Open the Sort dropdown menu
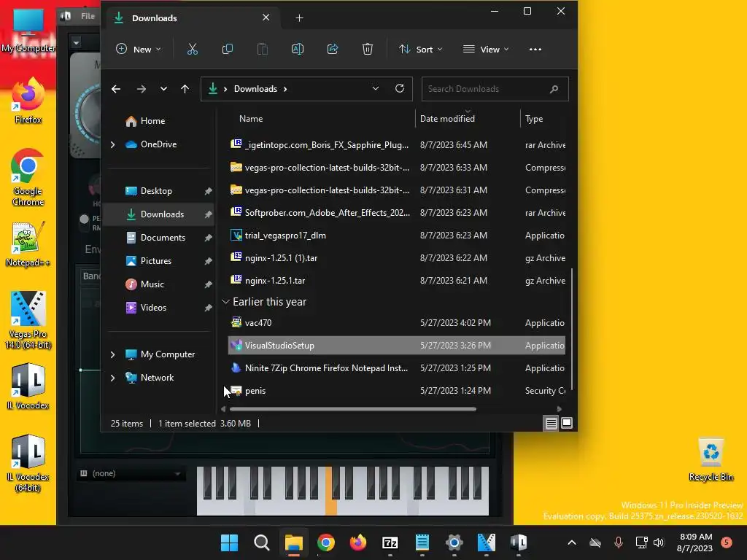The width and height of the screenshot is (747, 560). [421, 49]
